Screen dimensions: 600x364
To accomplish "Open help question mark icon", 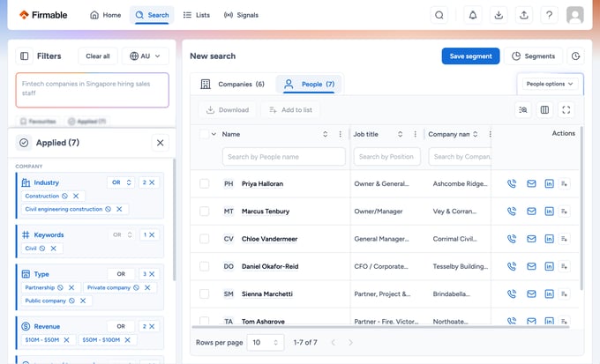I will [x=549, y=15].
